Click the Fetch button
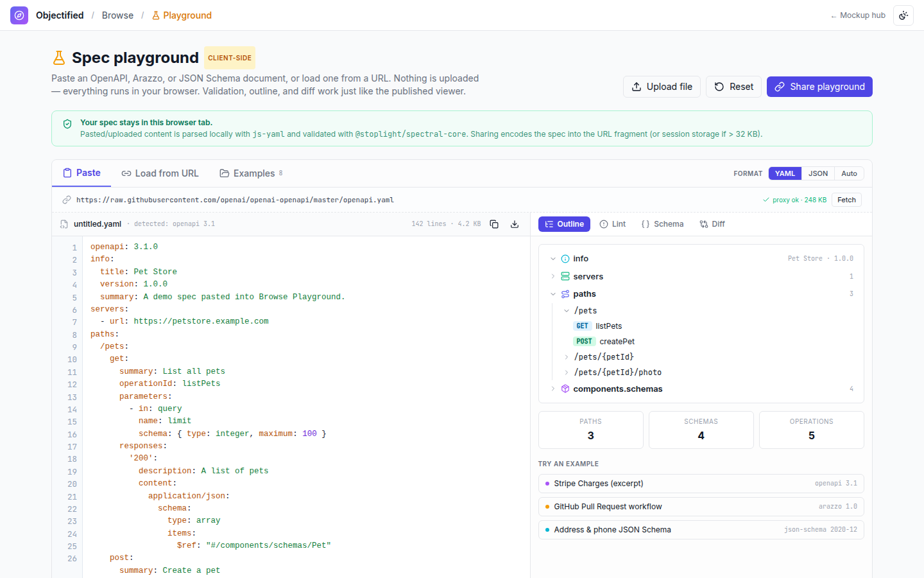This screenshot has height=578, width=924. coord(846,200)
